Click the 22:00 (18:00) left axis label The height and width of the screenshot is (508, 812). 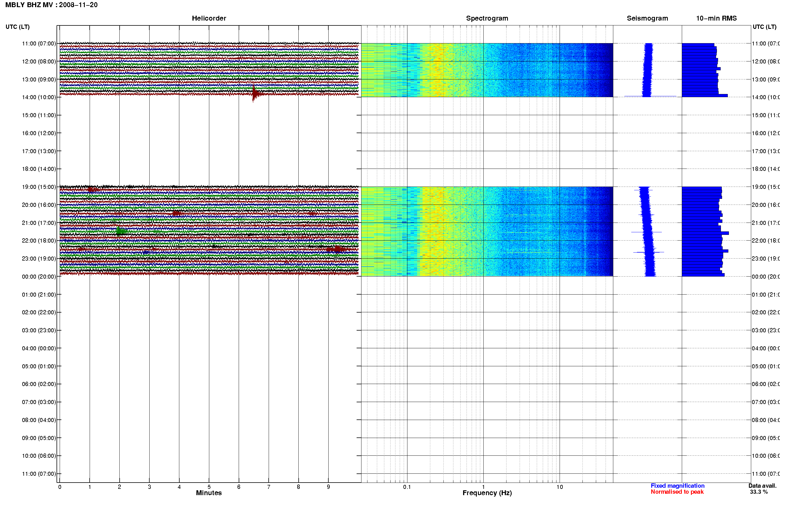coord(39,241)
